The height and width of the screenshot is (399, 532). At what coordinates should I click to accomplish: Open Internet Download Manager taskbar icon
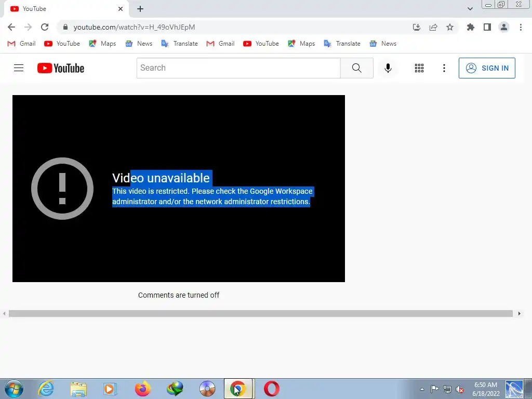pos(175,389)
